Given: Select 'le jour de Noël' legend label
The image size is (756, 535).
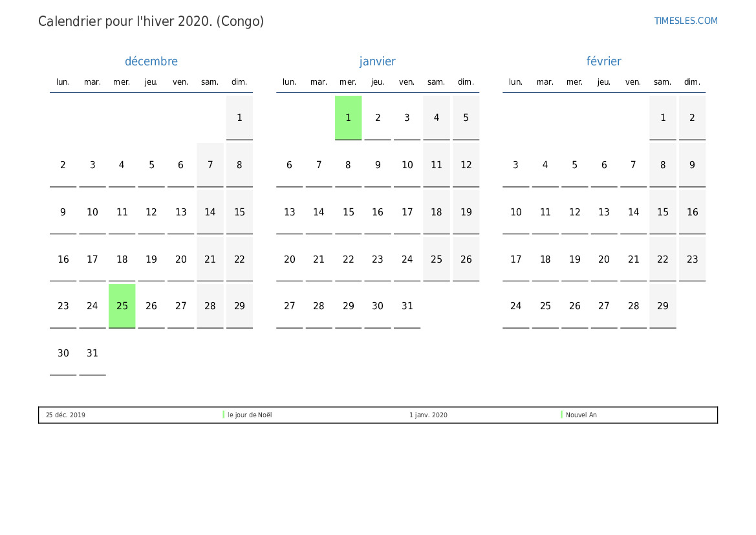Looking at the screenshot, I should 250,415.
